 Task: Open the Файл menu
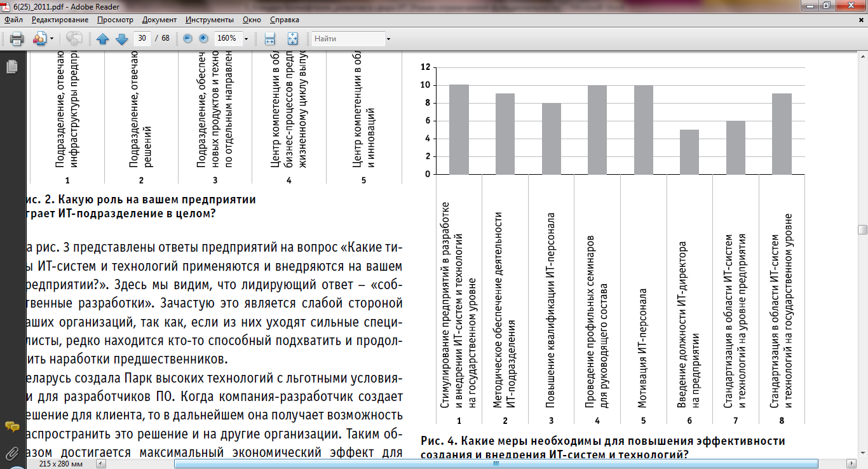(13, 20)
